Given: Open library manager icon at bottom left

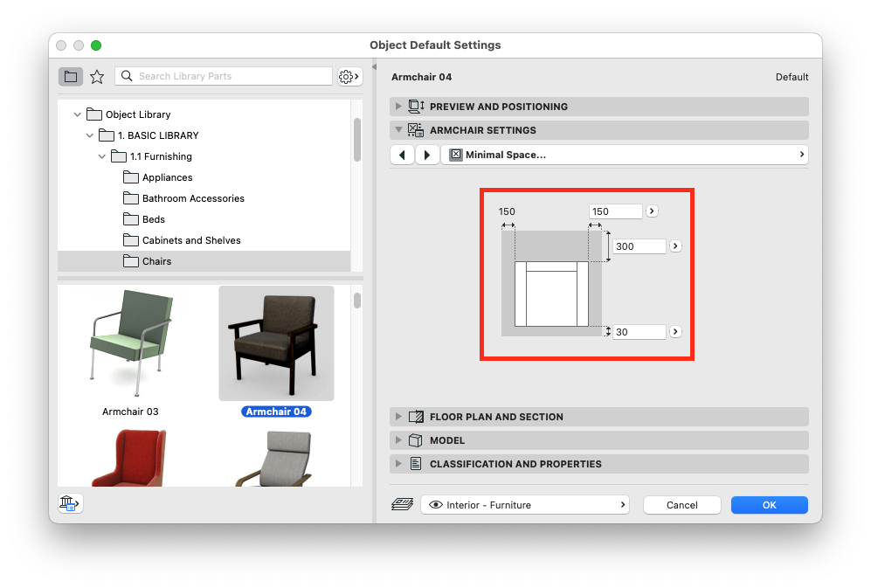Looking at the screenshot, I should coord(70,503).
